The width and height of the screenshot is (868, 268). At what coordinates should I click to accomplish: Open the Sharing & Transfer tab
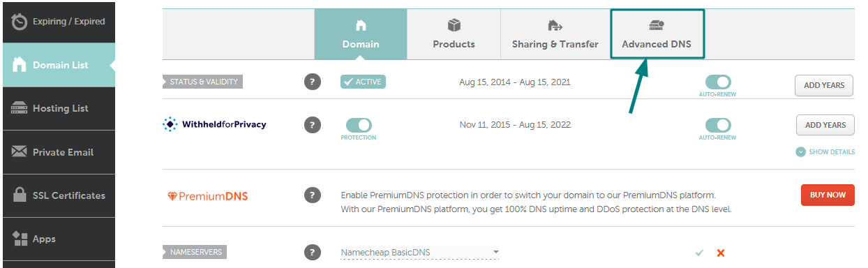point(555,34)
